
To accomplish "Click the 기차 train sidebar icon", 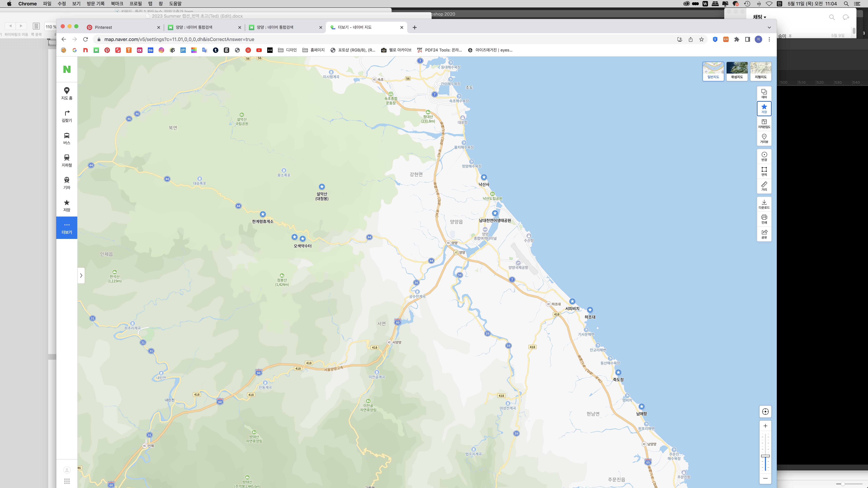I will tap(67, 183).
